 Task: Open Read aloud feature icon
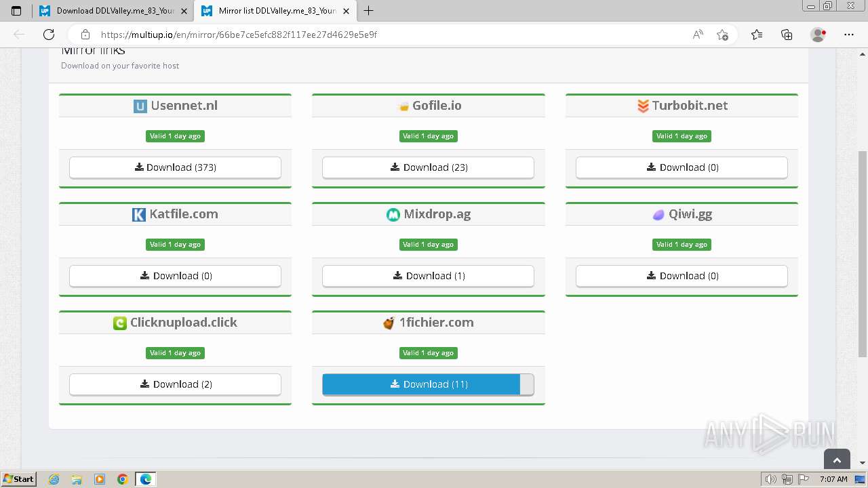click(698, 35)
